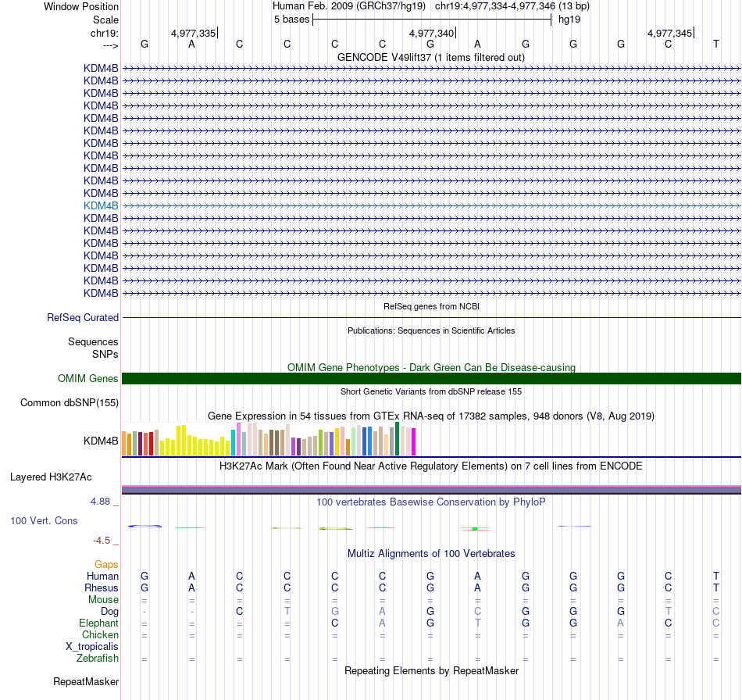Click 'Multiz Alignments of 100 Vertebrates' title

pyautogui.click(x=431, y=554)
